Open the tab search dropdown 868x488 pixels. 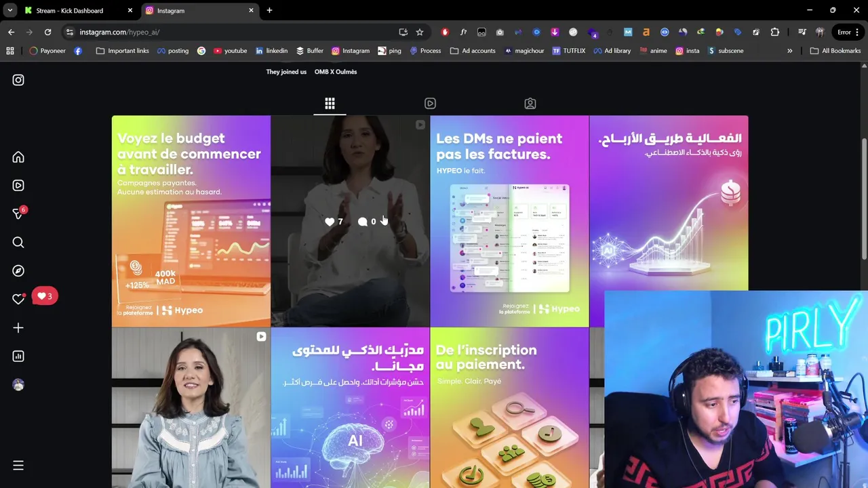pyautogui.click(x=9, y=11)
